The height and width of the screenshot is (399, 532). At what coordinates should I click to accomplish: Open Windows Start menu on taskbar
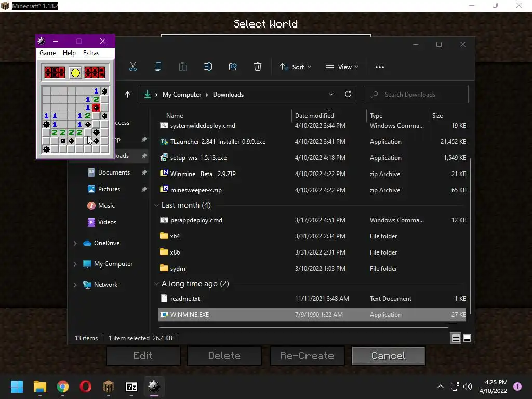click(17, 387)
